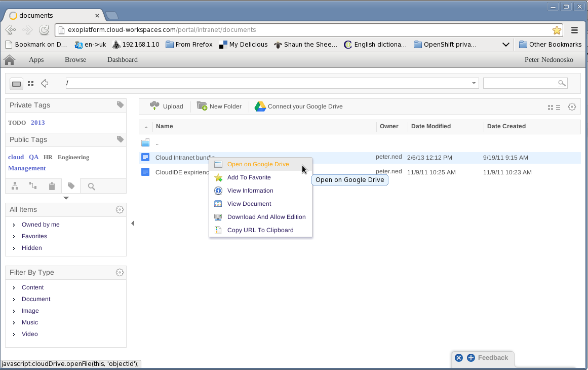The width and height of the screenshot is (588, 370).
Task: Open the path dropdown arrow in address bar
Action: [474, 83]
